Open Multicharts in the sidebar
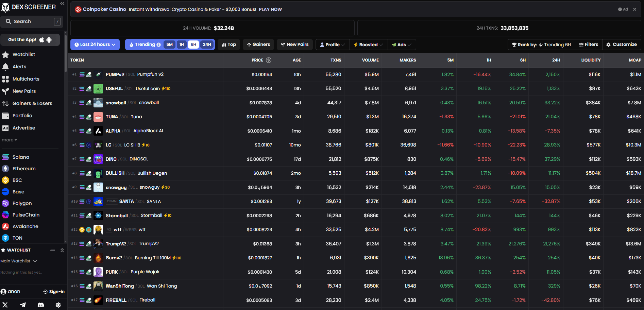Screen dimensions: 644x310 [20, 79]
